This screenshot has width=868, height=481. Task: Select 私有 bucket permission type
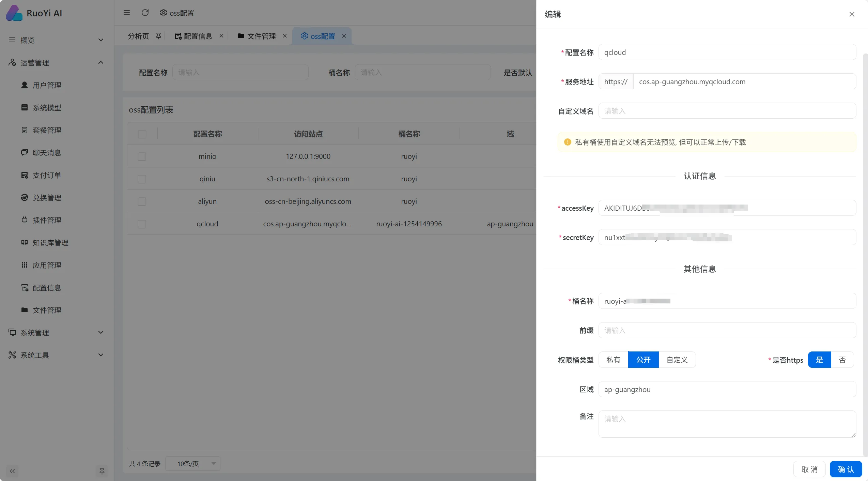pos(613,360)
